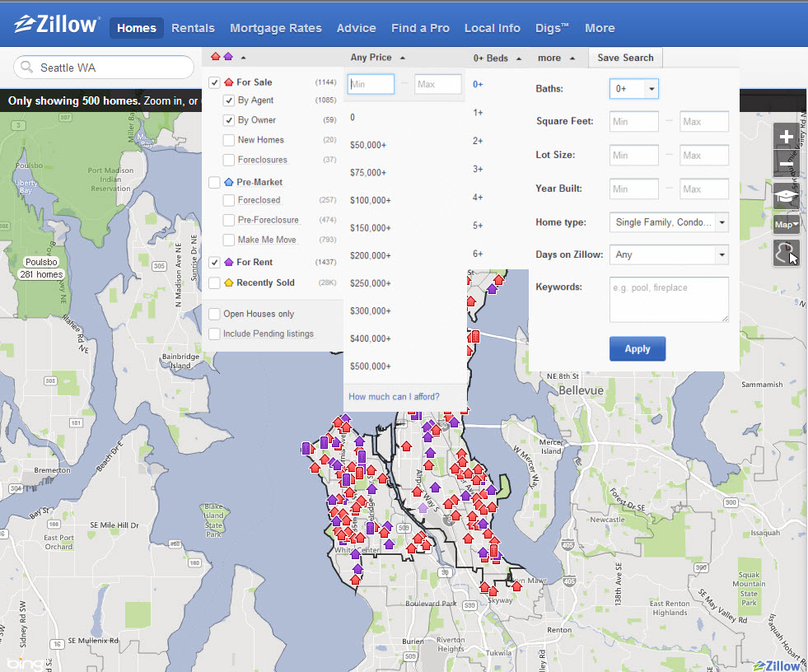The height and width of the screenshot is (672, 808).
Task: Click the purple For Rent house icon
Action: pyautogui.click(x=229, y=262)
